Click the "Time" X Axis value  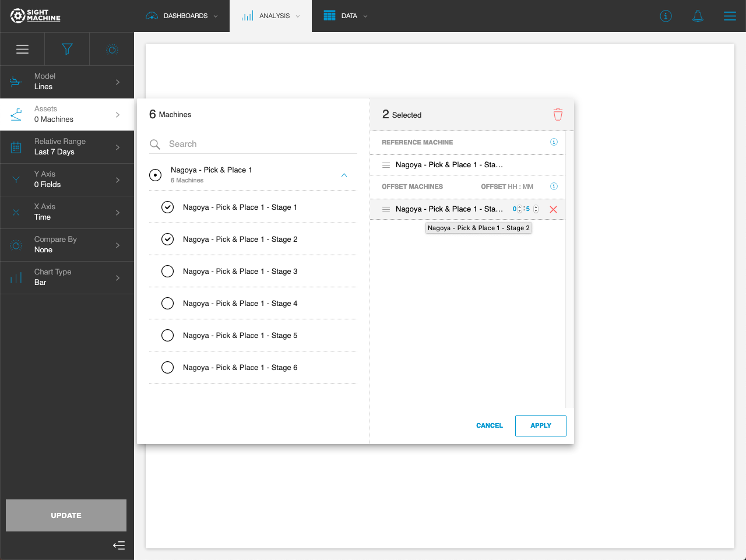click(43, 217)
